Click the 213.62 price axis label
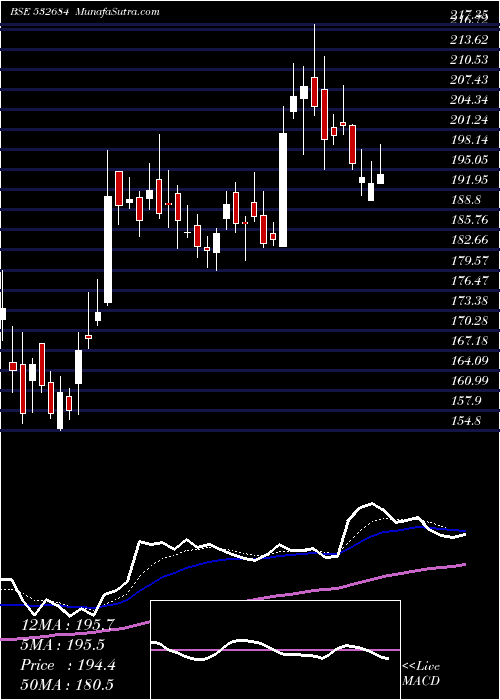The image size is (500, 700). click(x=470, y=40)
